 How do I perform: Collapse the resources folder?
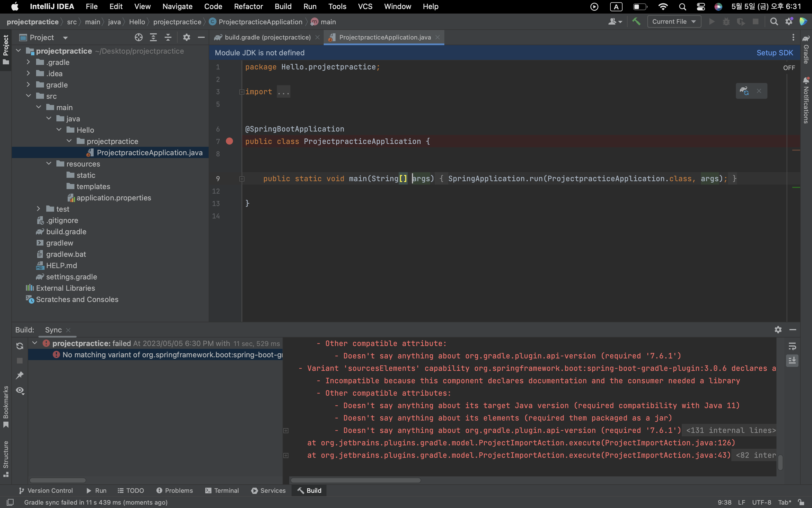click(x=49, y=164)
